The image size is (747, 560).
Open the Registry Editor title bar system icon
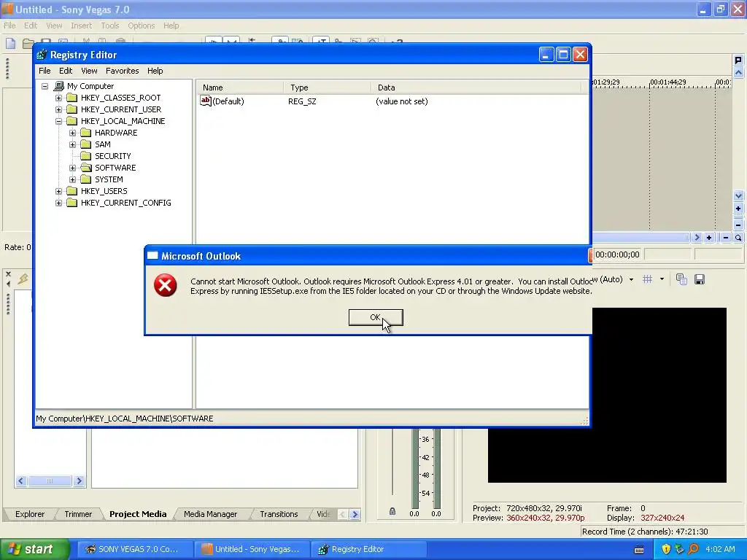pos(42,55)
